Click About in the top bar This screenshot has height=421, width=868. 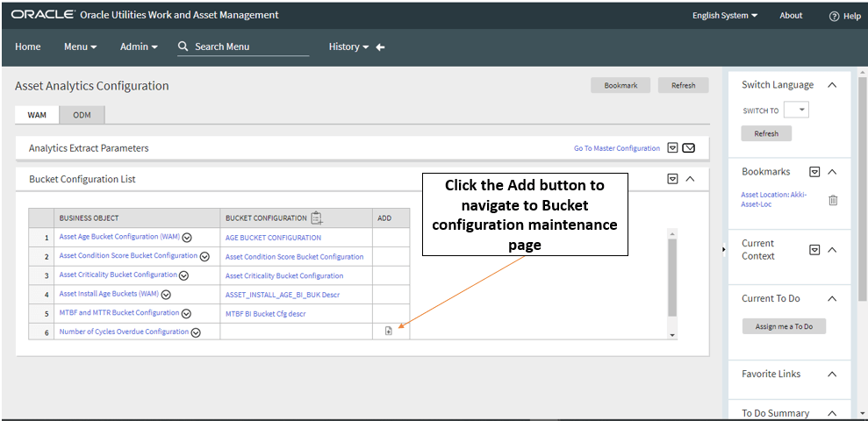[x=791, y=16]
